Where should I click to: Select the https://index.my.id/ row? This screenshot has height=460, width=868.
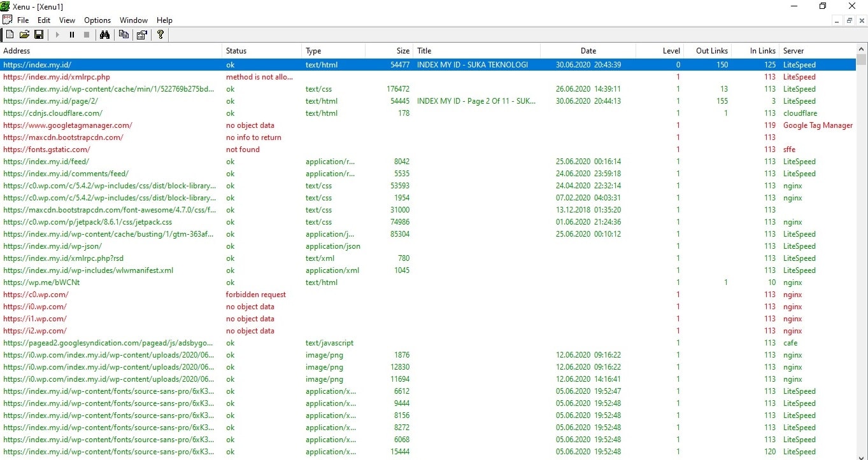tap(428, 64)
